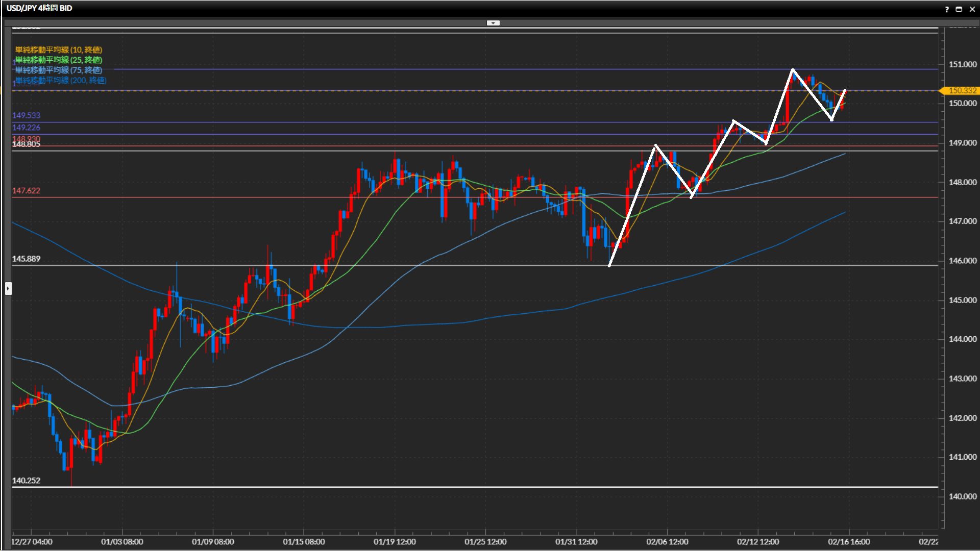Expand the top toolbar dropdown arrow
Screen dimensions: 980x551
click(x=493, y=23)
